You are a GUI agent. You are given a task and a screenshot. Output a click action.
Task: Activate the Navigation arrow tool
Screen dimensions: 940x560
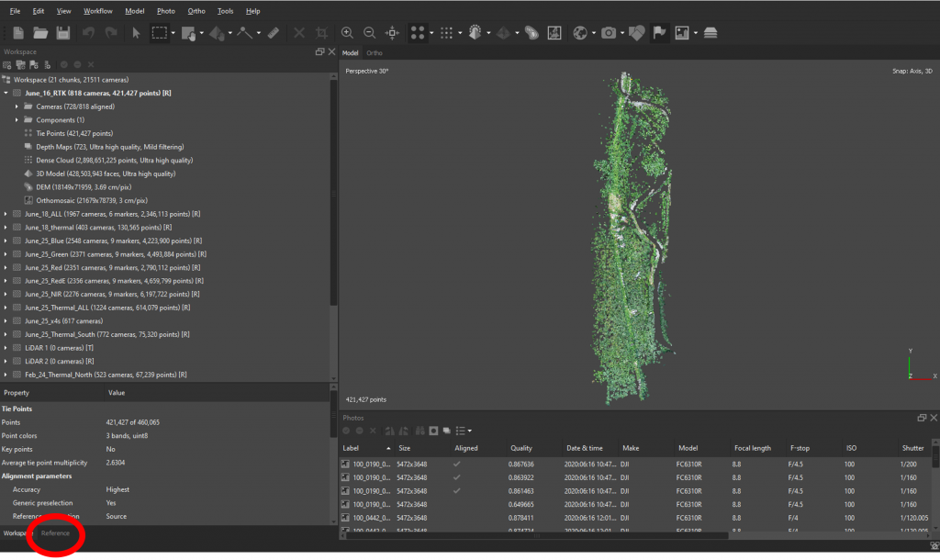(135, 32)
